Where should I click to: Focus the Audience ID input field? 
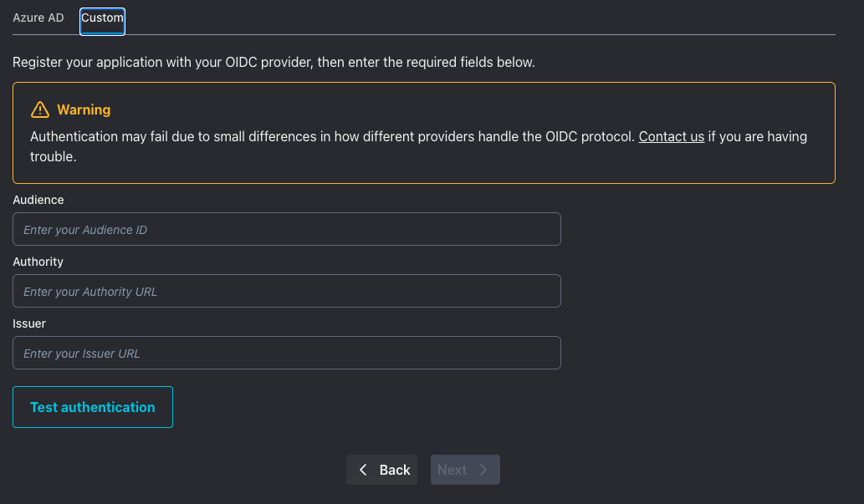[x=286, y=229]
